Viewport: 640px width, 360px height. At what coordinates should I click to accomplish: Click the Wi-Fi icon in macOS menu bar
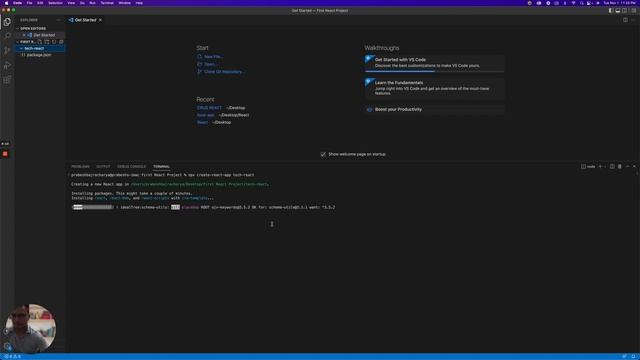click(x=573, y=3)
